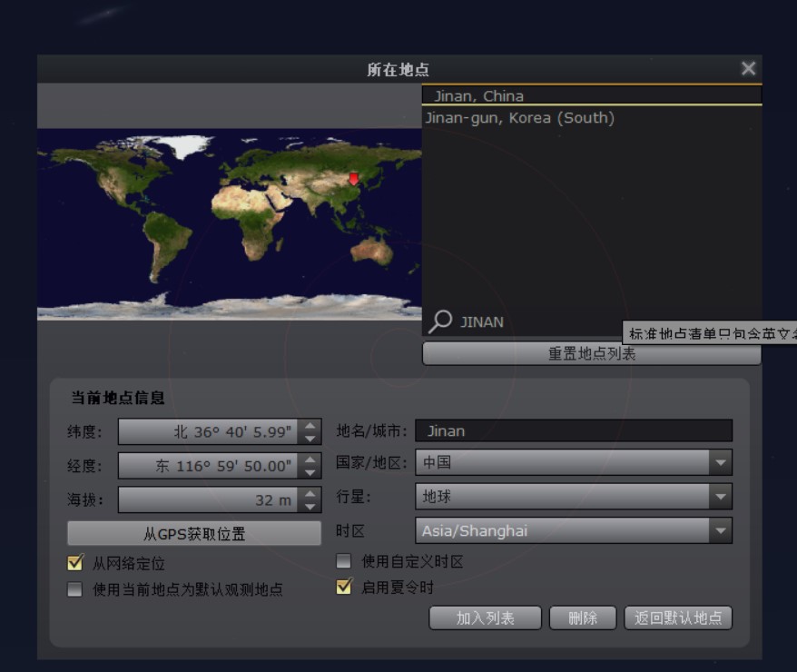Click the 重置地点列表 button
Screen dimensions: 797x672
(592, 353)
